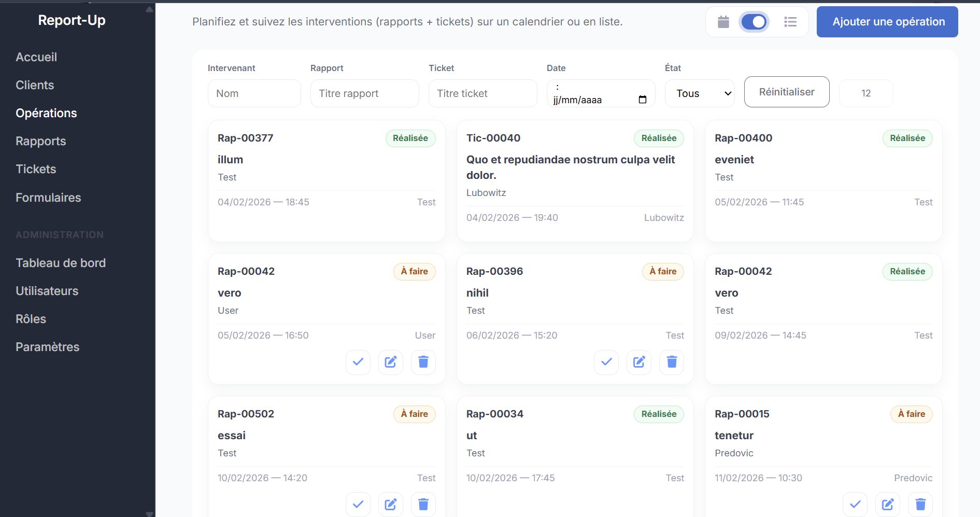This screenshot has width=980, height=517.
Task: Toggle the calendar/list view switch
Action: click(x=754, y=22)
